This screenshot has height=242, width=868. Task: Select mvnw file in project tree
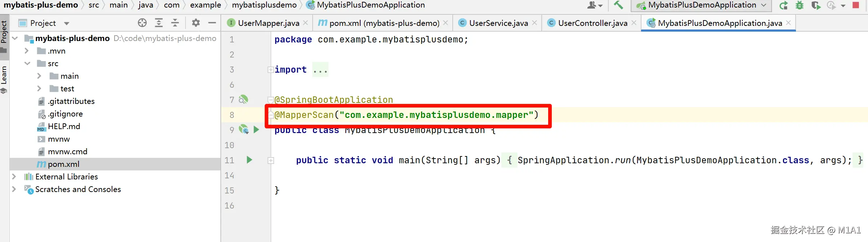(54, 139)
